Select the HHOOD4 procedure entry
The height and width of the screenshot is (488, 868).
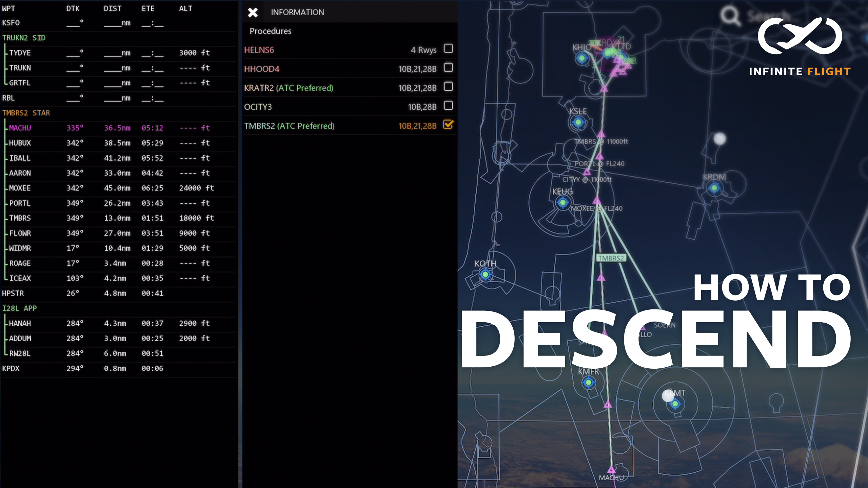(x=262, y=69)
